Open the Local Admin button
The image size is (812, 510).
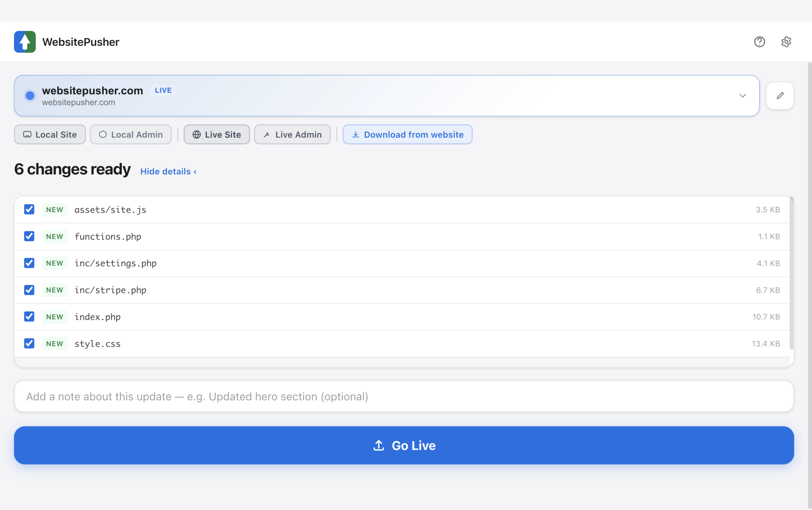[x=131, y=135]
